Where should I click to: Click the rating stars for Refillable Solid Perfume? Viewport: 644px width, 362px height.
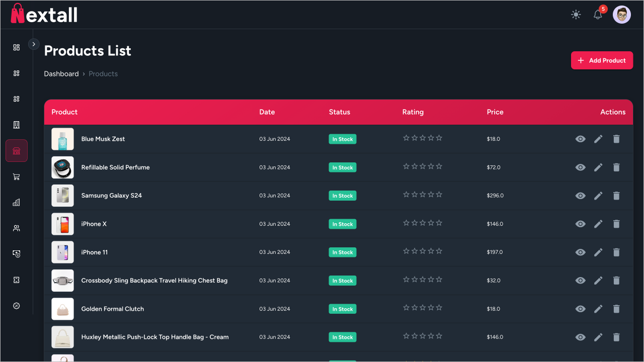pyautogui.click(x=423, y=166)
